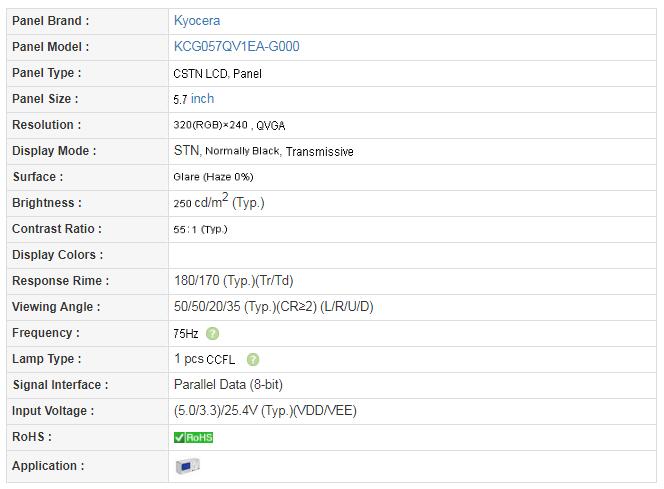Click the help icon beside CCFL
Screen dimensions: 664x489
click(253, 359)
